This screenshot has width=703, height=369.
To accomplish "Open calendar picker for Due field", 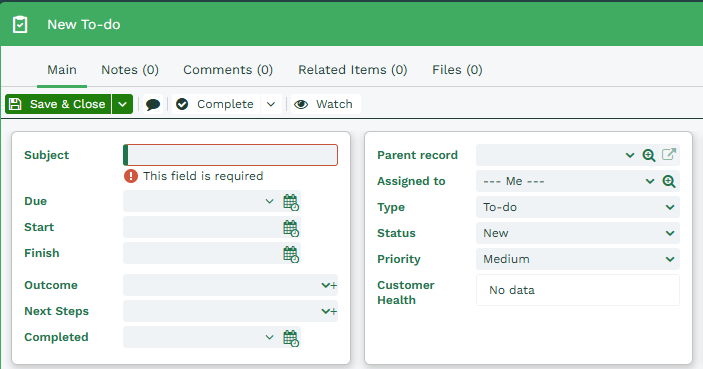I will tap(291, 202).
